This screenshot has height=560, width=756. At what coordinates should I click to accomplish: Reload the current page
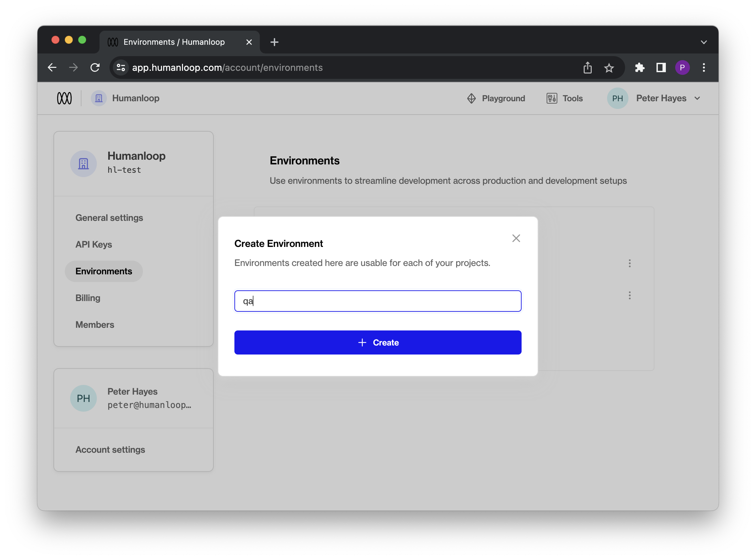tap(95, 67)
